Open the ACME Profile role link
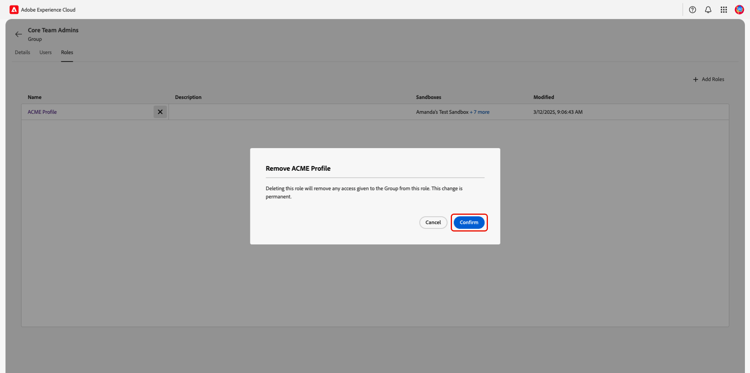 [x=42, y=112]
